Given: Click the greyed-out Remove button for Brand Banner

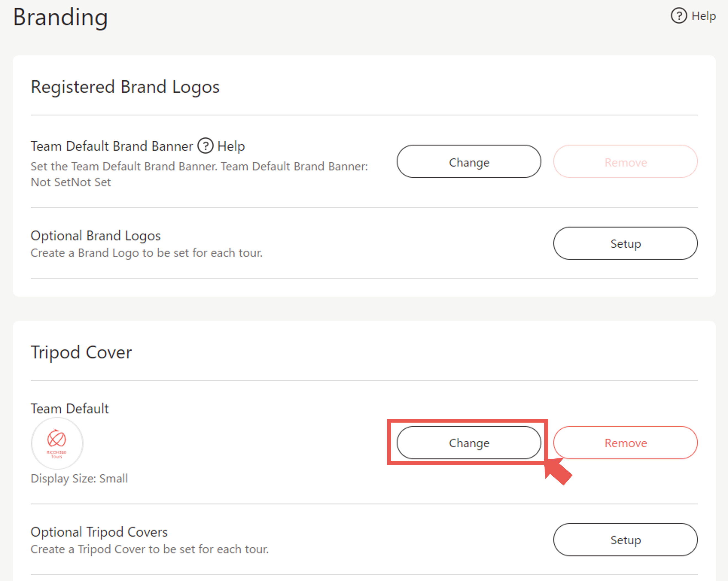Looking at the screenshot, I should [625, 162].
